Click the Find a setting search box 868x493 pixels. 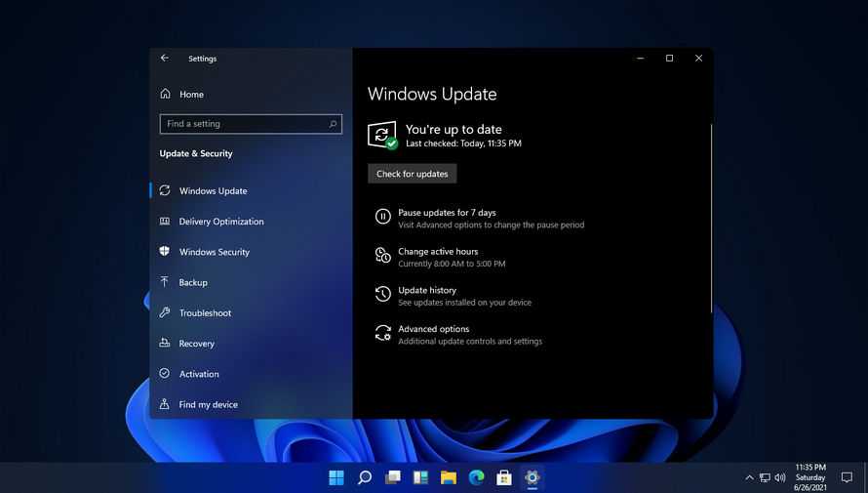pos(242,124)
